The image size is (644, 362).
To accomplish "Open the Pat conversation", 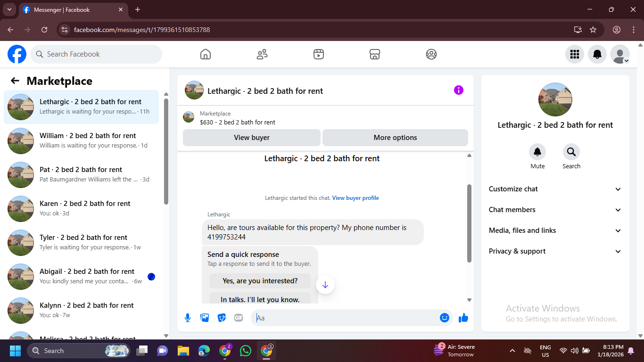I will (x=81, y=175).
